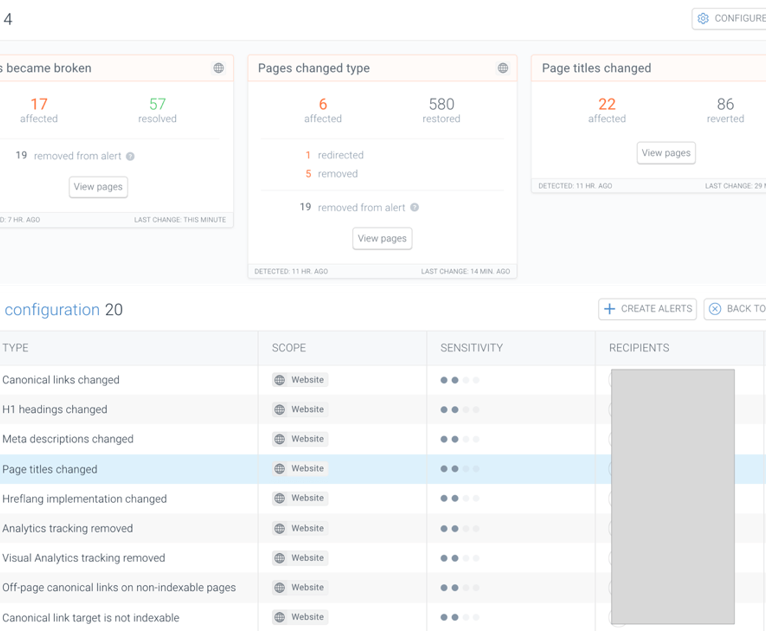Viewport: 766px width, 631px height.
Task: Adjust sensitivity dots for Page titles changed
Action: pyautogui.click(x=458, y=469)
